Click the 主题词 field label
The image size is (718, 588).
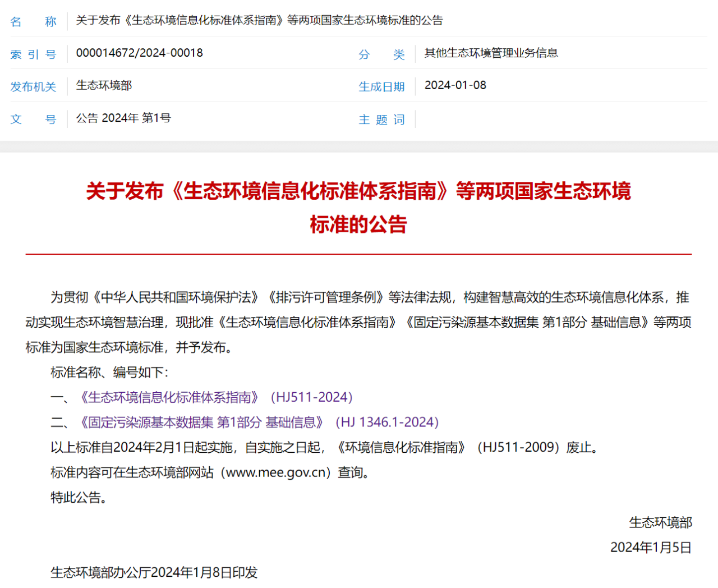tap(381, 119)
